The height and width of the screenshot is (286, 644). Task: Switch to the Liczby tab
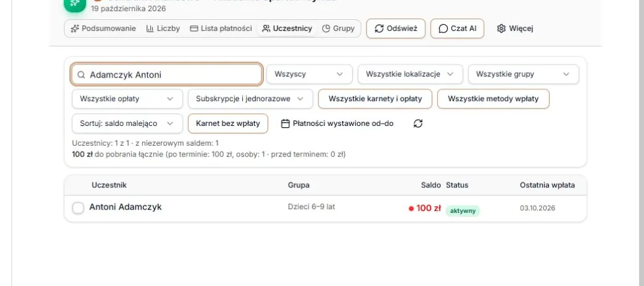(163, 29)
